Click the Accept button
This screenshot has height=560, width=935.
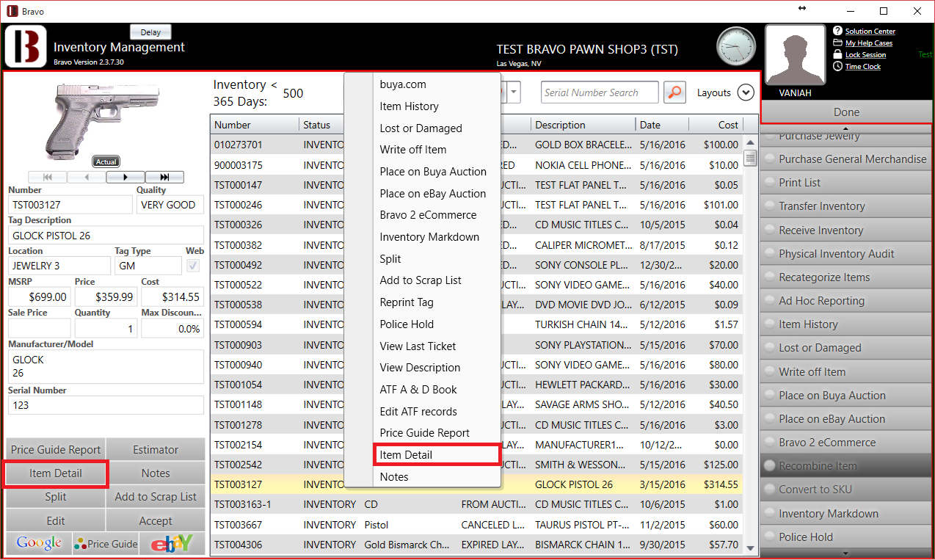(x=156, y=521)
